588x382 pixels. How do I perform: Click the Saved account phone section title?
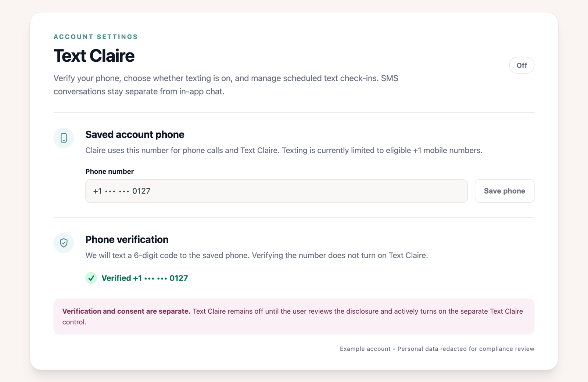click(135, 134)
